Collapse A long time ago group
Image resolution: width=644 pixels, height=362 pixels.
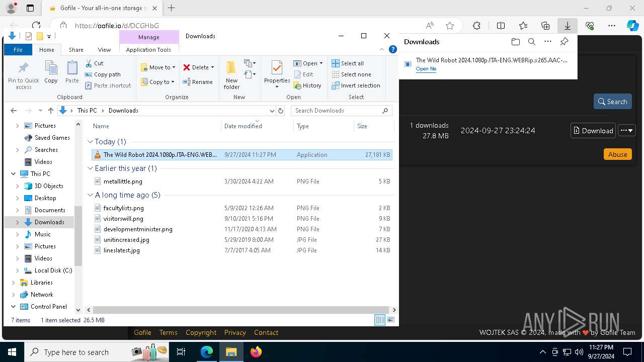coord(91,195)
